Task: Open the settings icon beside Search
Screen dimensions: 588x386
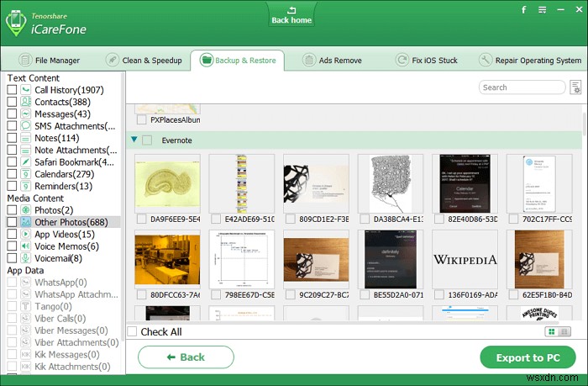Action: tap(575, 87)
